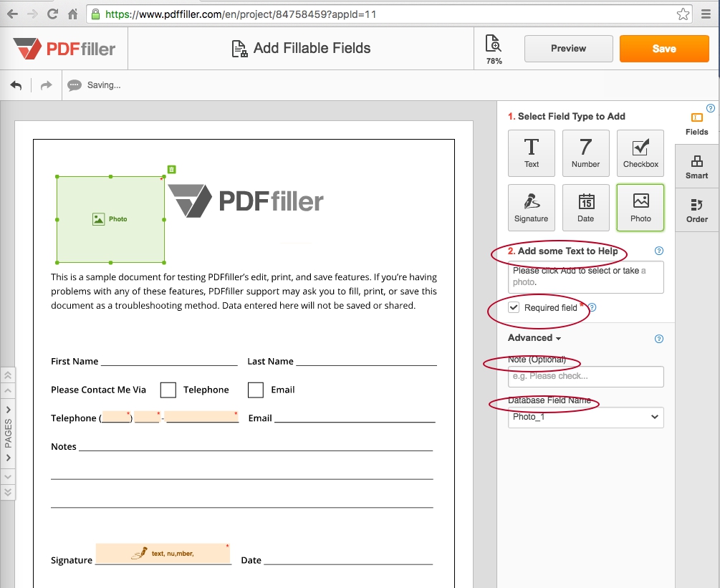The width and height of the screenshot is (720, 588).
Task: Click the redo arrow icon
Action: coord(46,85)
